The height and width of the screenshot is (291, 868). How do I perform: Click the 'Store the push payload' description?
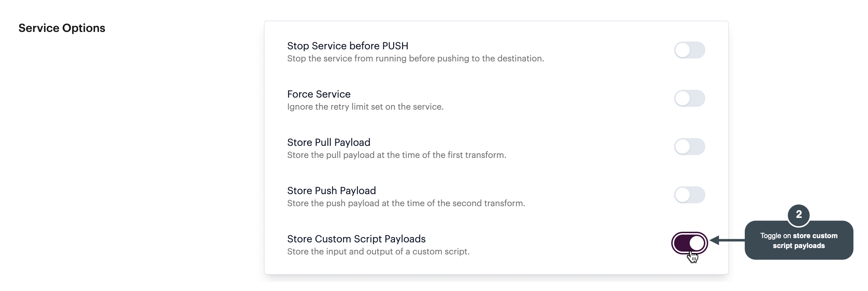(406, 203)
